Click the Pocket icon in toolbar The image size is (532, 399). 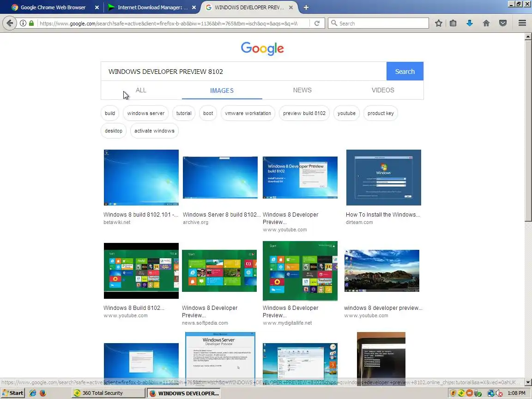pyautogui.click(x=503, y=23)
